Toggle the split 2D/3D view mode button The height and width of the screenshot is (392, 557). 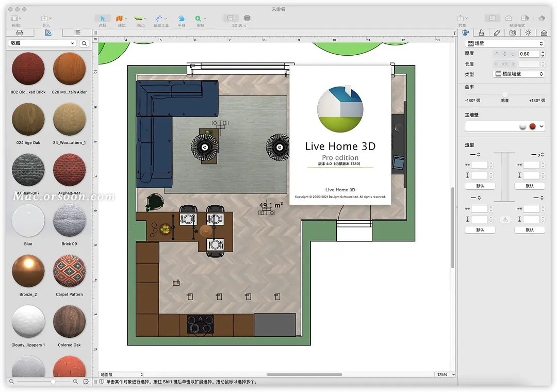click(525, 18)
